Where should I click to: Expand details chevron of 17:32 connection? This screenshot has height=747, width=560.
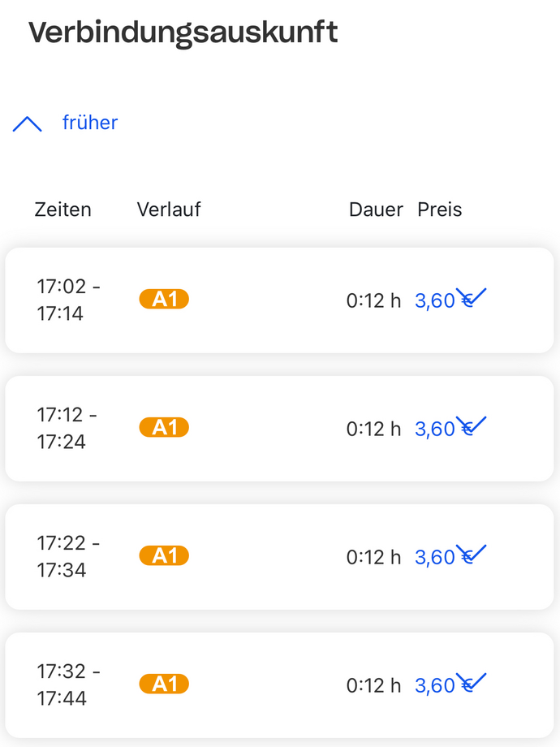[472, 680]
